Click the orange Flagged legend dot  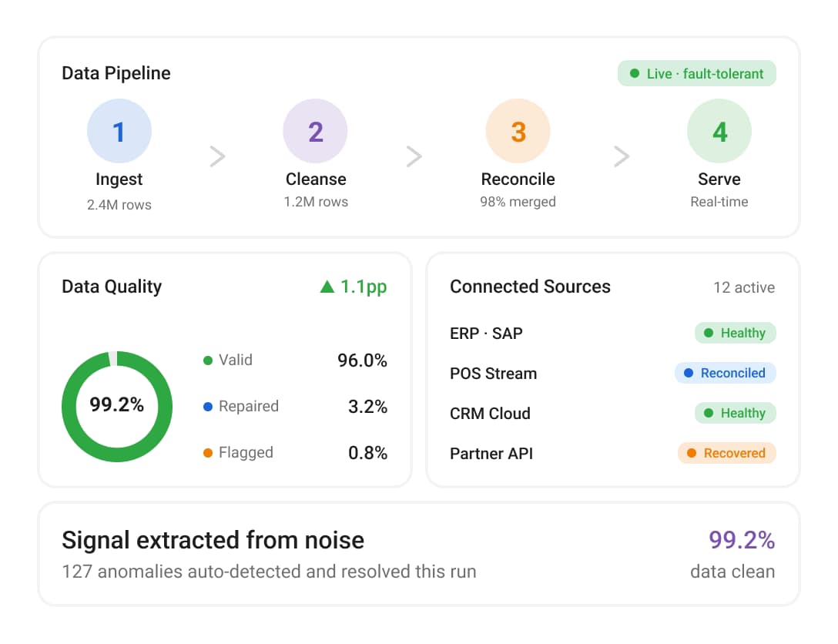(x=208, y=453)
